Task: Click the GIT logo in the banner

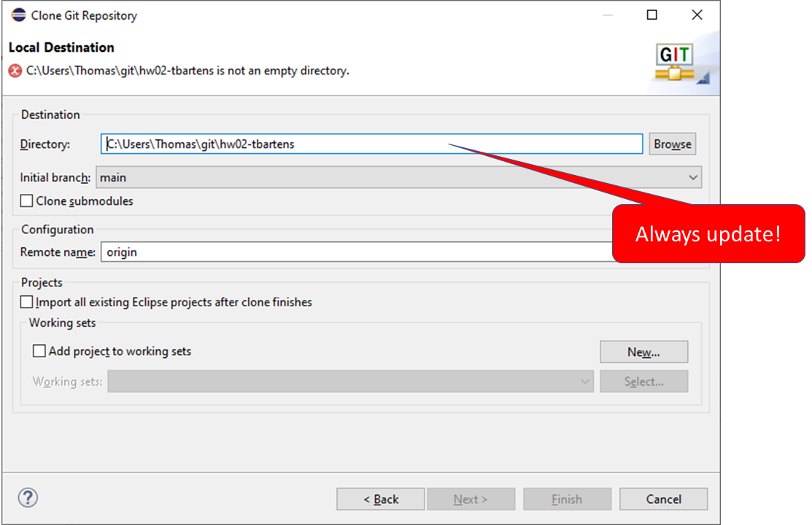Action: [675, 63]
